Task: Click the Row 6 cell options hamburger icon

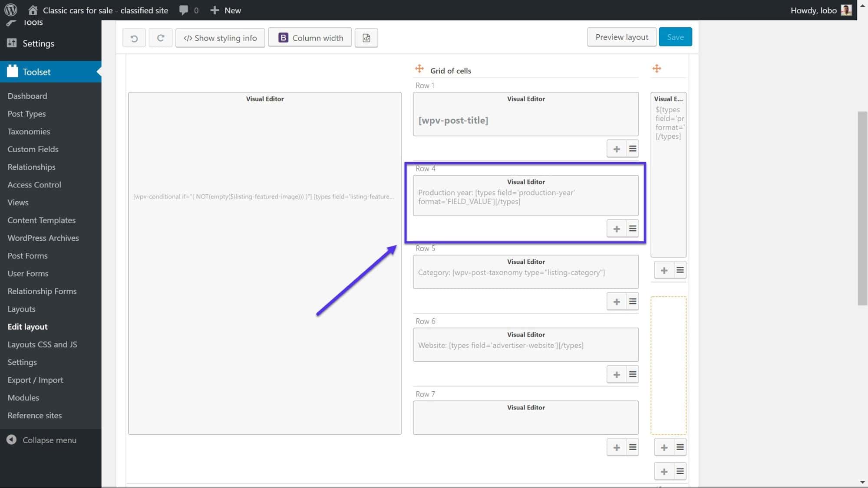Action: click(x=632, y=374)
